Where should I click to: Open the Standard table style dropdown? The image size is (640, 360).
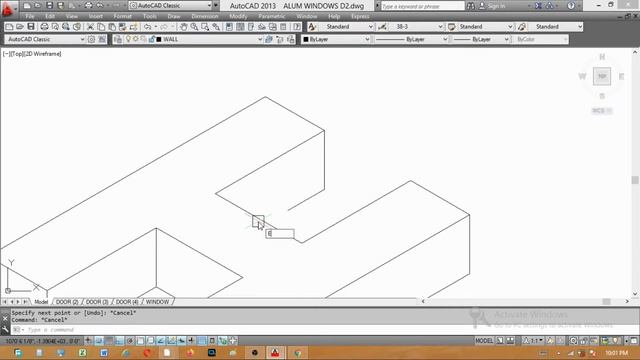tap(510, 27)
